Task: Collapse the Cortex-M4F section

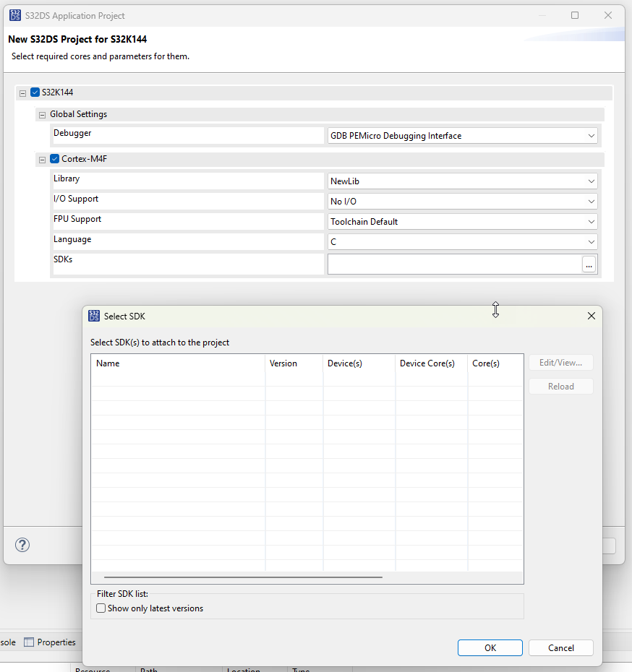Action: 42,158
